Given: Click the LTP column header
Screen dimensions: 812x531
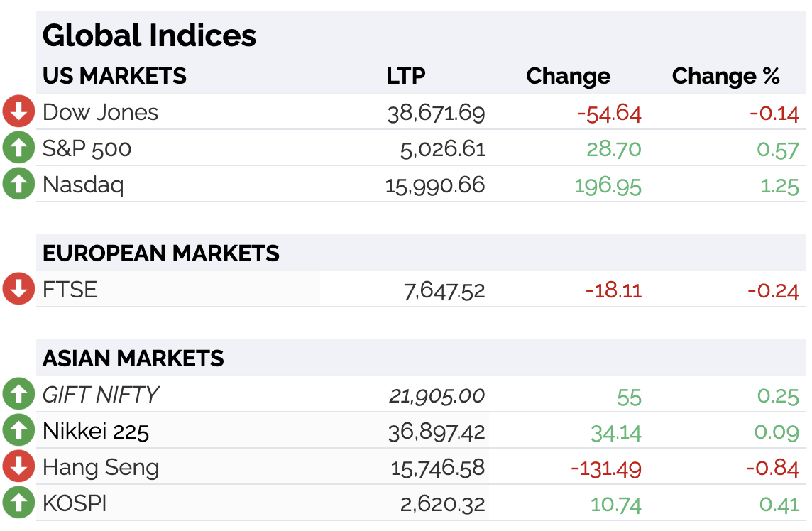Looking at the screenshot, I should click(406, 76).
